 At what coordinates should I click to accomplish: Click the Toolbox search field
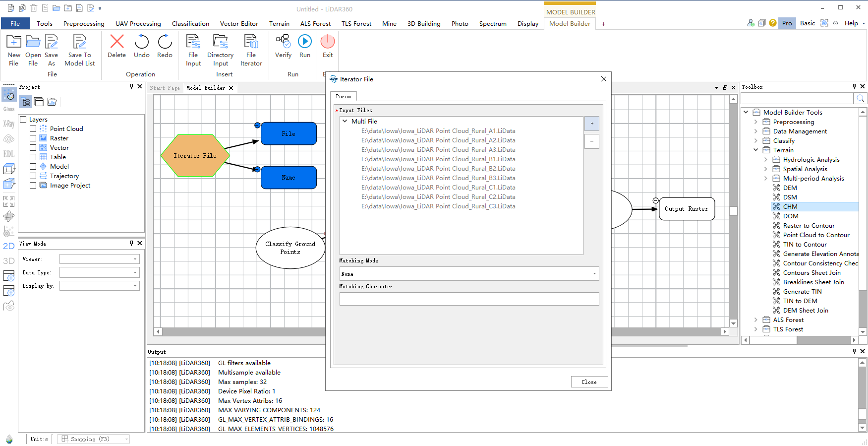point(797,98)
